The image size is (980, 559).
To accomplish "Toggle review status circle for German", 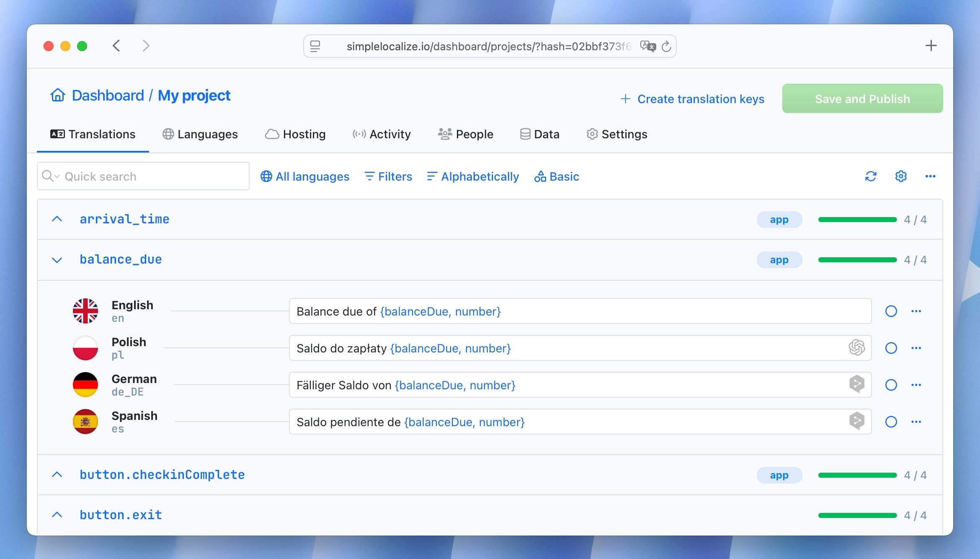I will [891, 385].
